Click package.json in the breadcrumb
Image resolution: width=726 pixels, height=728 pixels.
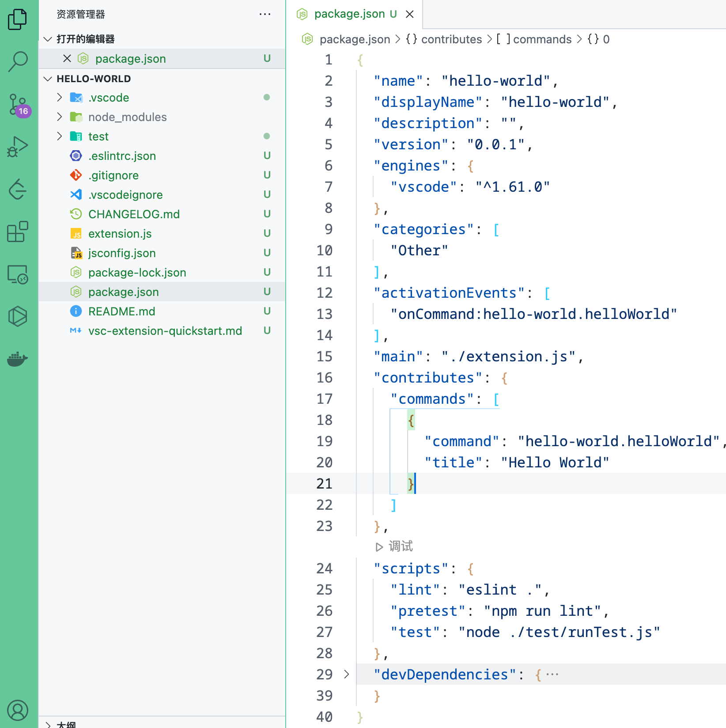pyautogui.click(x=355, y=39)
